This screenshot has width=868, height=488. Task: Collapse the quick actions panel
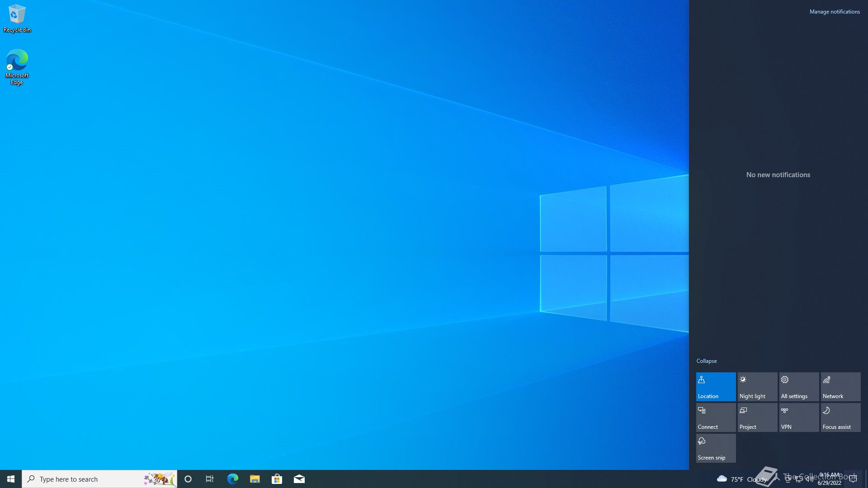pos(706,361)
